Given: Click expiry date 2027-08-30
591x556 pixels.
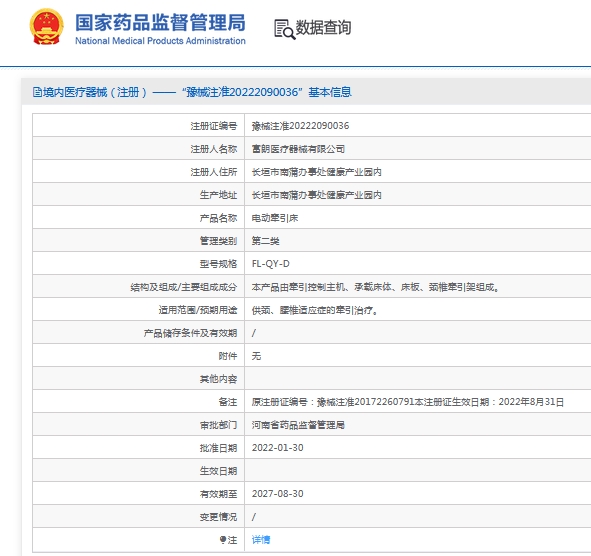Looking at the screenshot, I should (x=277, y=494).
